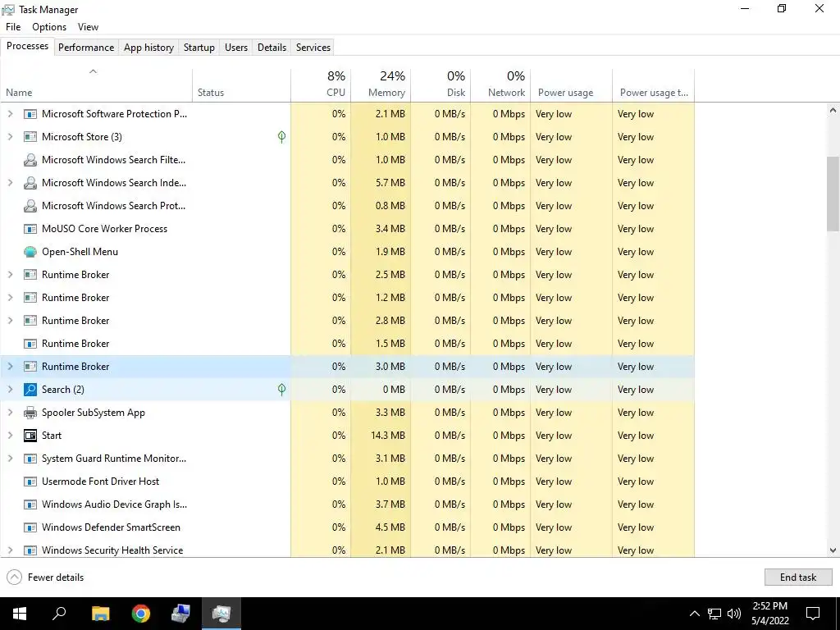Image resolution: width=840 pixels, height=630 pixels.
Task: Open the File menu
Action: [x=13, y=27]
